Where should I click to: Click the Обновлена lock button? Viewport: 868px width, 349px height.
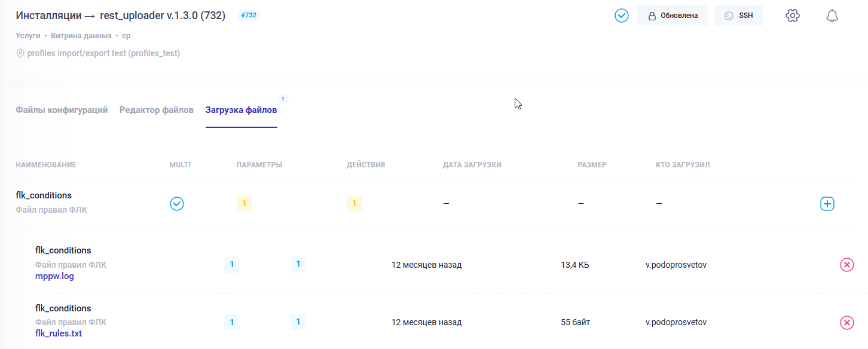pos(673,16)
